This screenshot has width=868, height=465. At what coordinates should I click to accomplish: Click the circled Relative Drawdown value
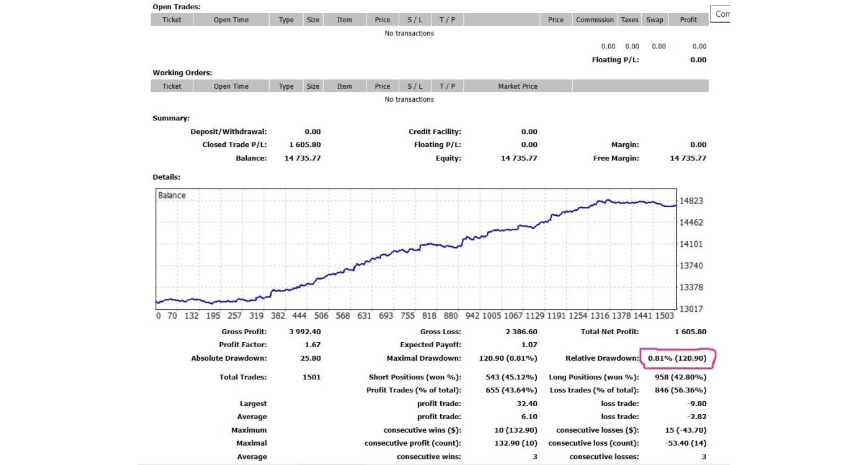(677, 358)
